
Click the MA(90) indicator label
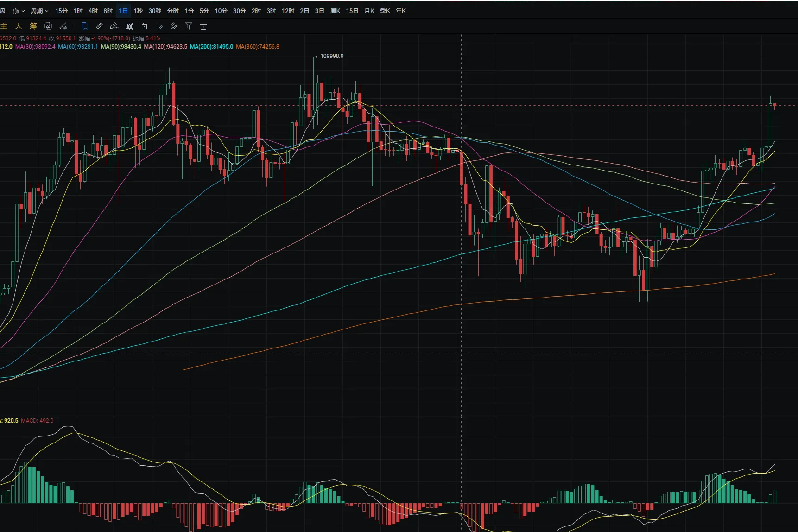[121, 47]
